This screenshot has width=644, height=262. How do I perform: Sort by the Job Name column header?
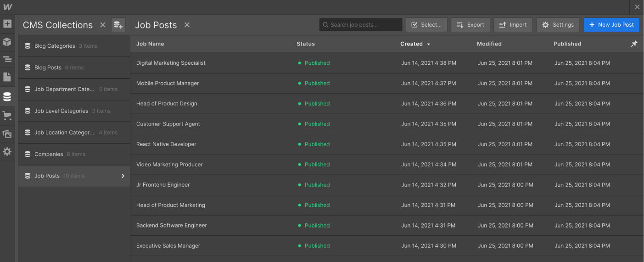(x=150, y=44)
